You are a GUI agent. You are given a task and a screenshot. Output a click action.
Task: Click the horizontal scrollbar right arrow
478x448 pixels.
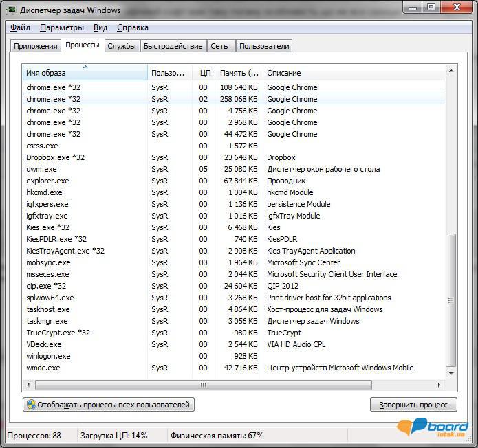[440, 385]
